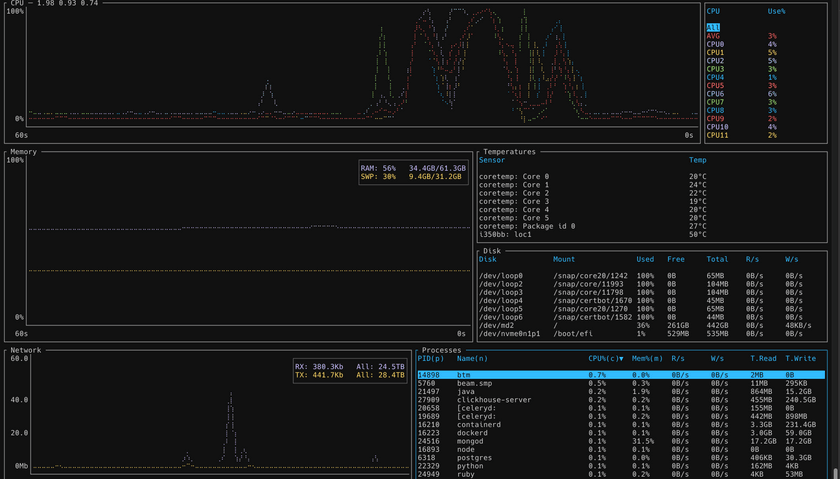Pick CPU11 in the CPU usage list
The height and width of the screenshot is (479, 840).
(717, 135)
